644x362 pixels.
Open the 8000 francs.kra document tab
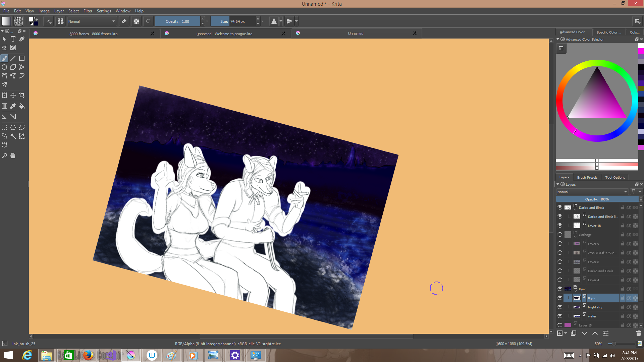(x=93, y=34)
